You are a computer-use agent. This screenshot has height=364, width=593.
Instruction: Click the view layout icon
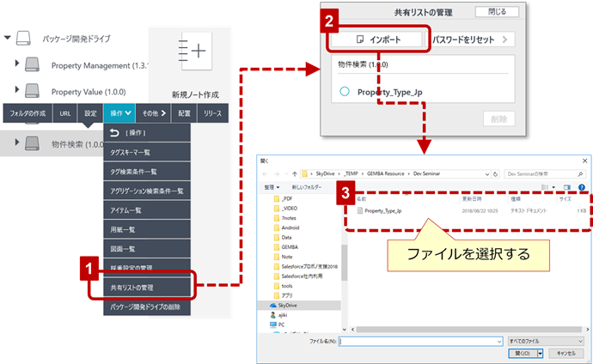pos(545,187)
